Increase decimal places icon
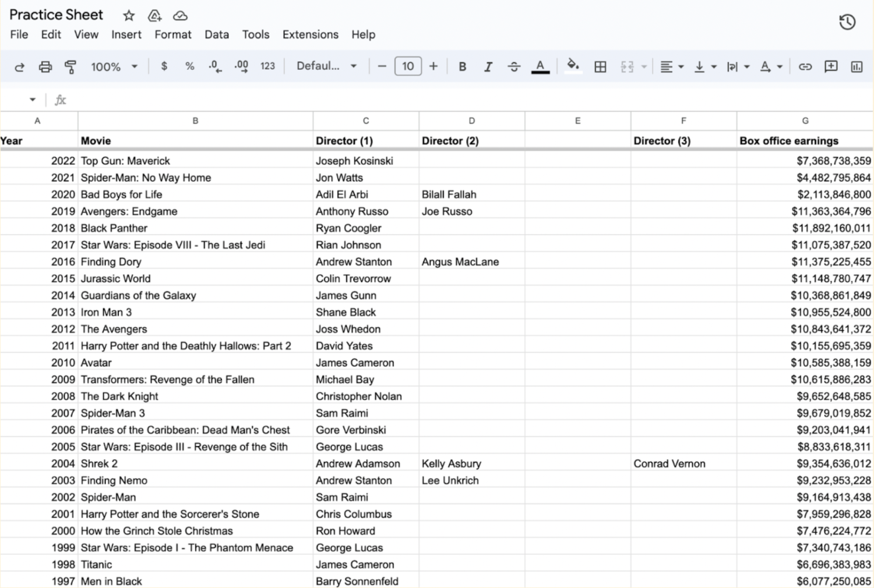Viewport: 874px width, 588px height. tap(241, 66)
